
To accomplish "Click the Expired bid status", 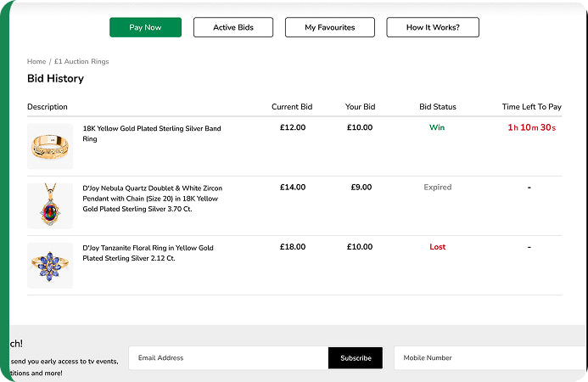I will pos(438,188).
